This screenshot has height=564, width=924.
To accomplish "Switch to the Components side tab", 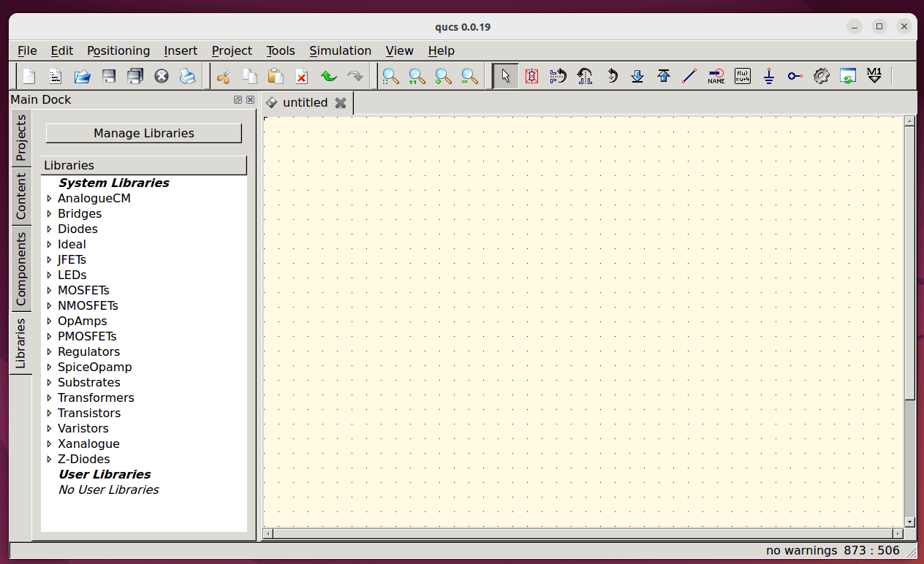I will click(x=20, y=269).
